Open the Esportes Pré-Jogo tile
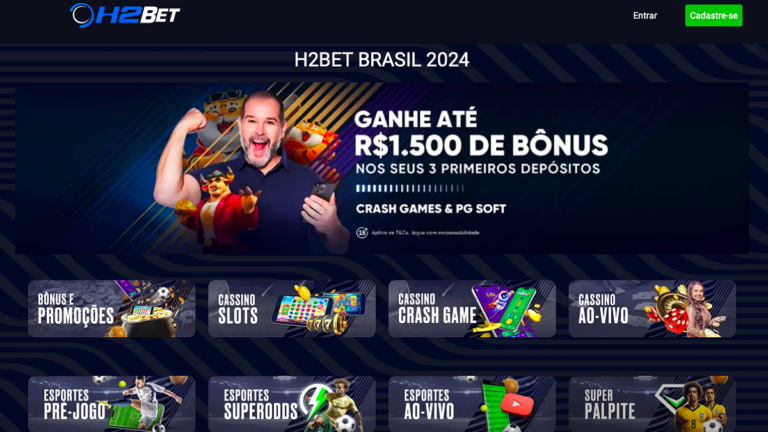The image size is (768, 432). 112,404
